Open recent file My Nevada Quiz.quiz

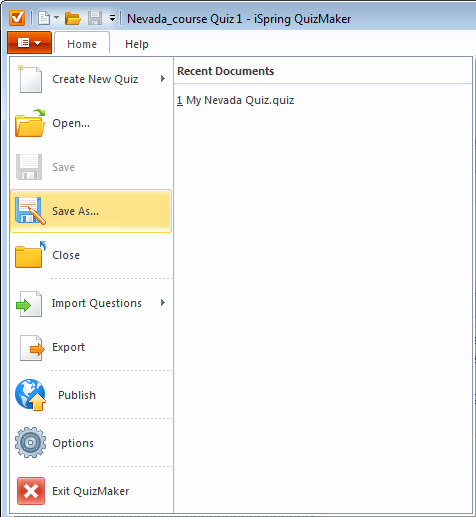coord(235,100)
